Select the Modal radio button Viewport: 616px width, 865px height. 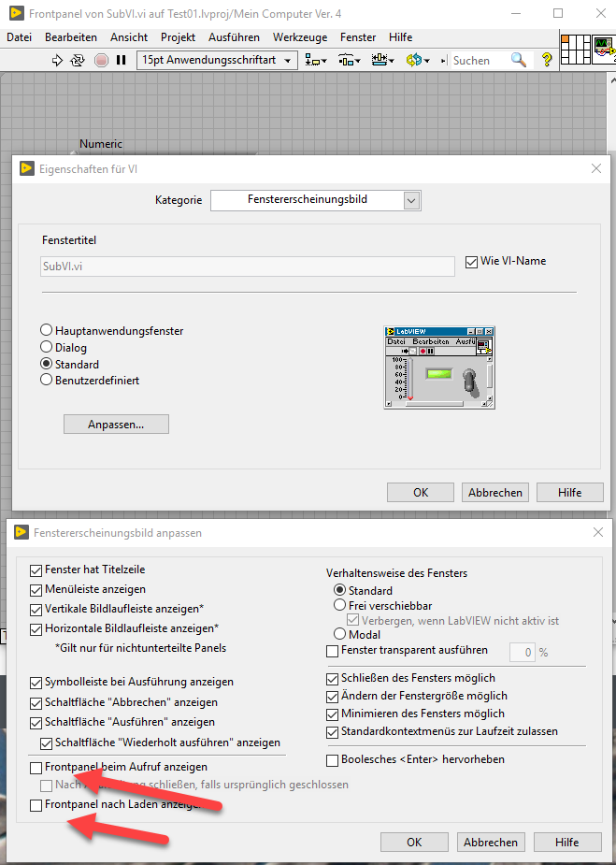coord(340,634)
